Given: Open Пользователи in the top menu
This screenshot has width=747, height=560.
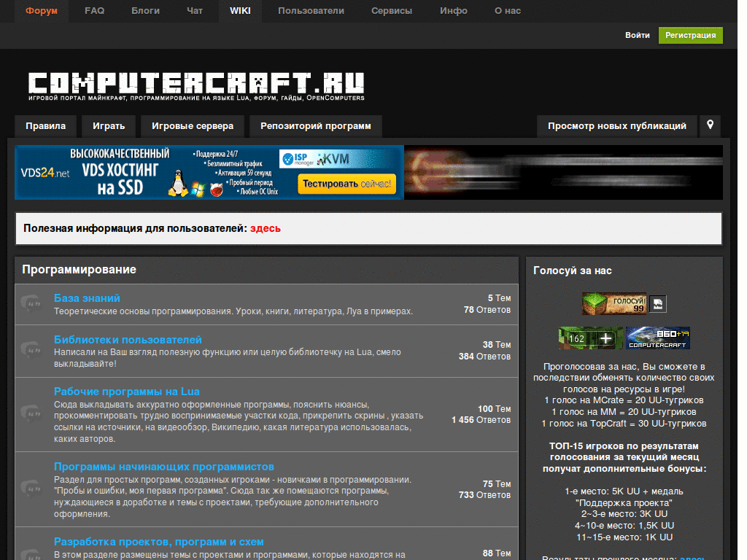Looking at the screenshot, I should [x=311, y=11].
